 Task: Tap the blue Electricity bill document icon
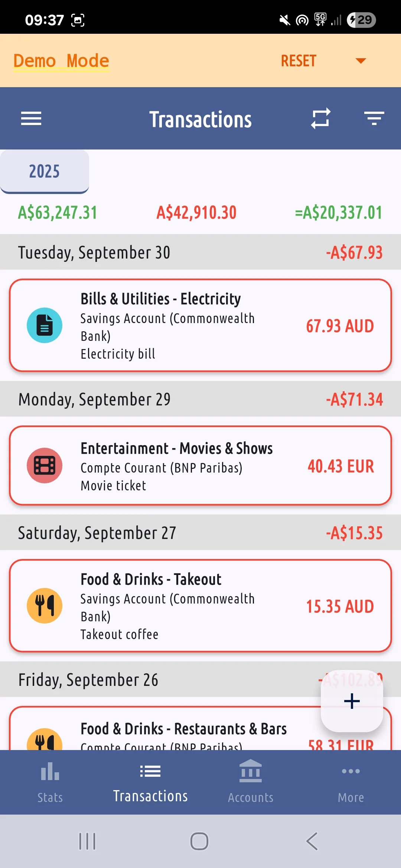pos(45,325)
